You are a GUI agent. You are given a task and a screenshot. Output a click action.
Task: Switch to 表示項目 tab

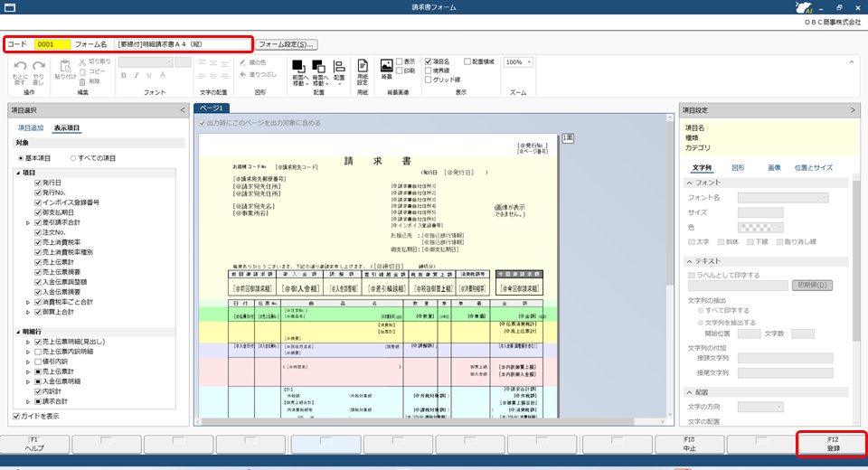(x=66, y=127)
